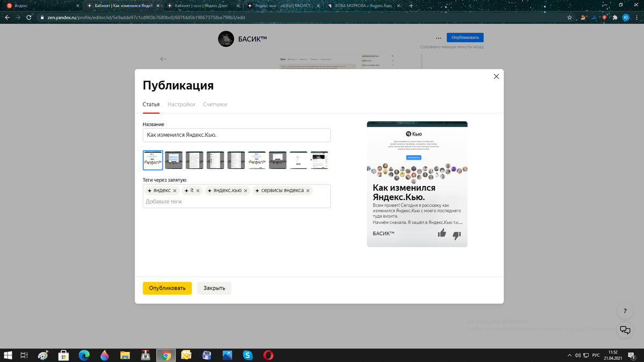Screen dimensions: 644x362
Task: Remove the яндекс.кью tag
Action: [246, 191]
